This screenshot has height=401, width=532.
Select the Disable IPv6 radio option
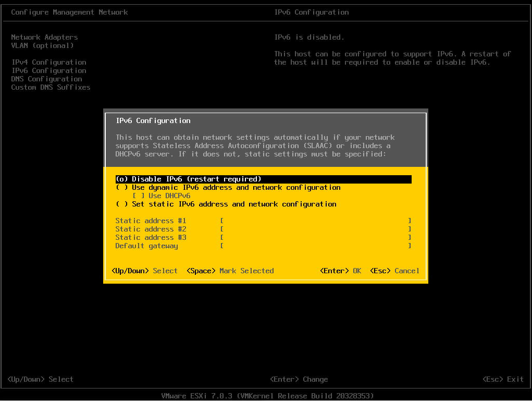[x=263, y=179]
